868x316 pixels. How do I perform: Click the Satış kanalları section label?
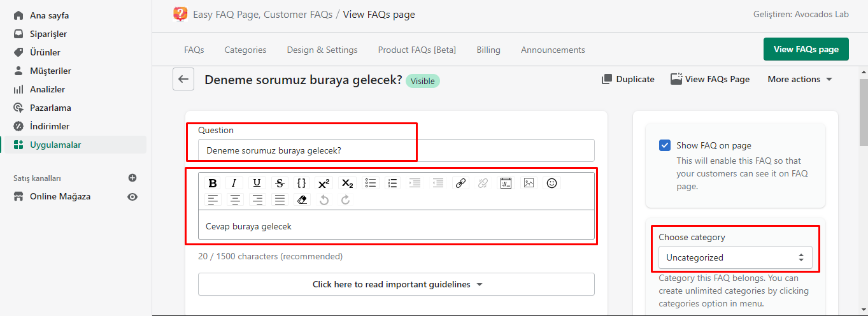37,178
